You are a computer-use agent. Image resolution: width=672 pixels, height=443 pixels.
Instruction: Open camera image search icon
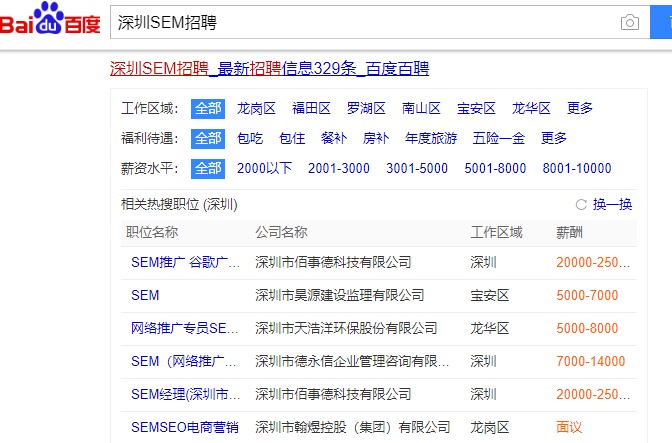[x=630, y=22]
